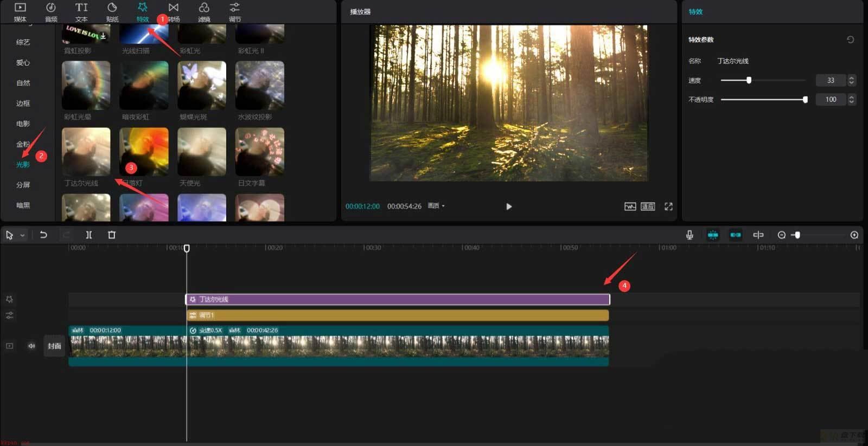Screen dimensions: 868x446
Task: Toggle the waveform scope icon in player
Action: coord(630,206)
